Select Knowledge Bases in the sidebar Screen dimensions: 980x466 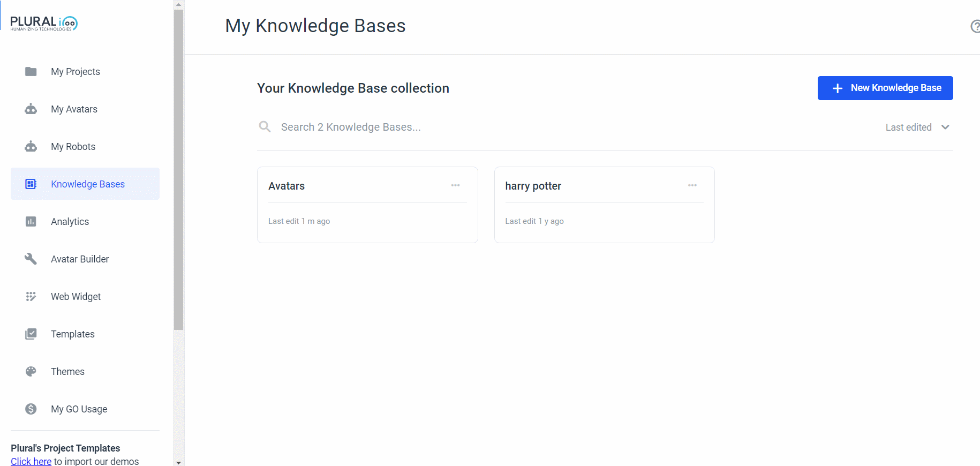[x=85, y=184]
